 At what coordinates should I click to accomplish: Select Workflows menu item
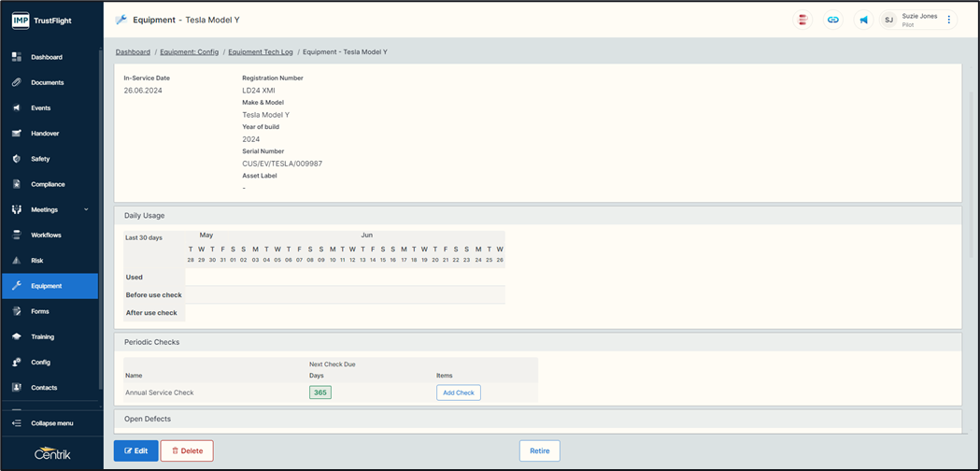pyautogui.click(x=47, y=235)
